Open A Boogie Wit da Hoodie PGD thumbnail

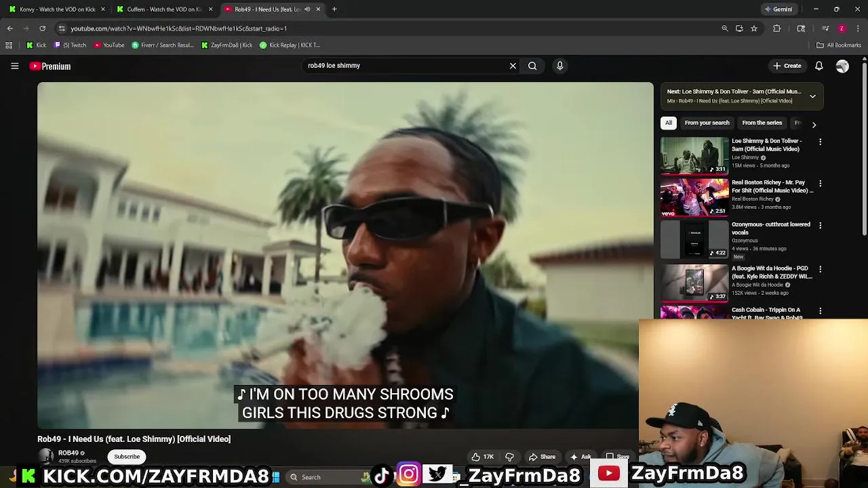point(694,283)
